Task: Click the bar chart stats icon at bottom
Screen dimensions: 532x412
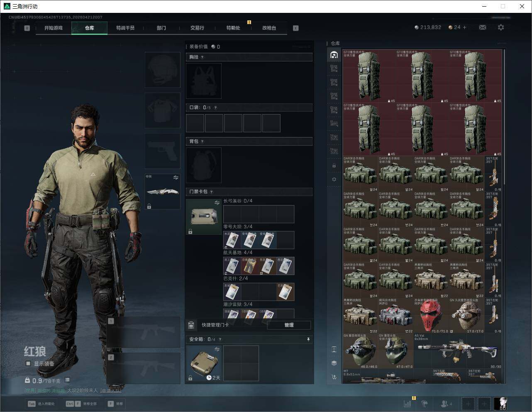Action: point(408,403)
